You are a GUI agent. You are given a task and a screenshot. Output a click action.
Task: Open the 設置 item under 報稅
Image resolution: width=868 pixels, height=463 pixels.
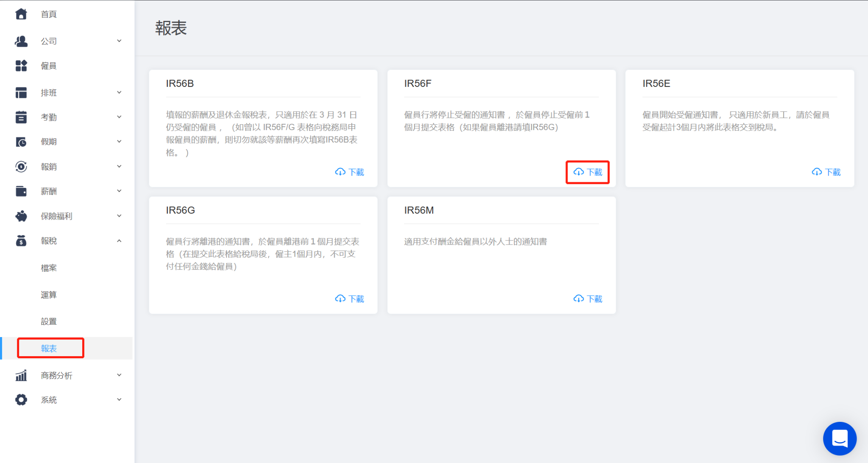tap(48, 321)
